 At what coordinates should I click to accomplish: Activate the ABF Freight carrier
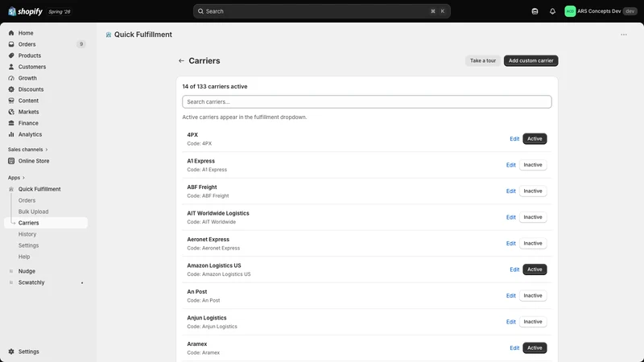533,191
